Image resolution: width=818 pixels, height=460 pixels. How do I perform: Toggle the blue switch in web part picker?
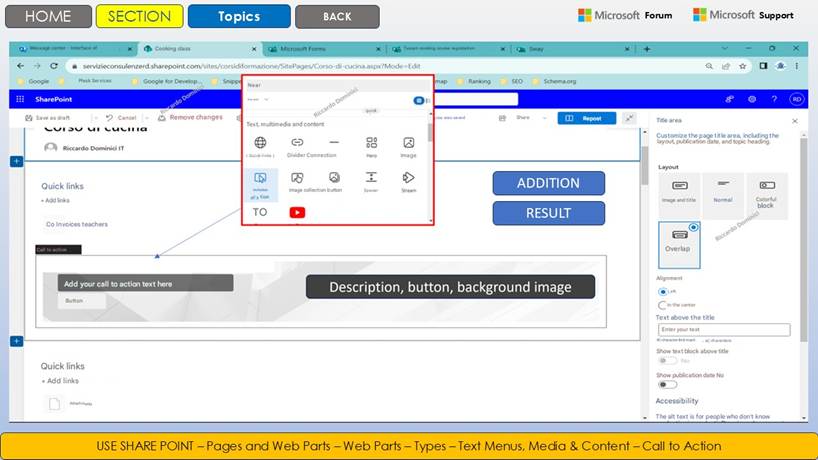419,100
